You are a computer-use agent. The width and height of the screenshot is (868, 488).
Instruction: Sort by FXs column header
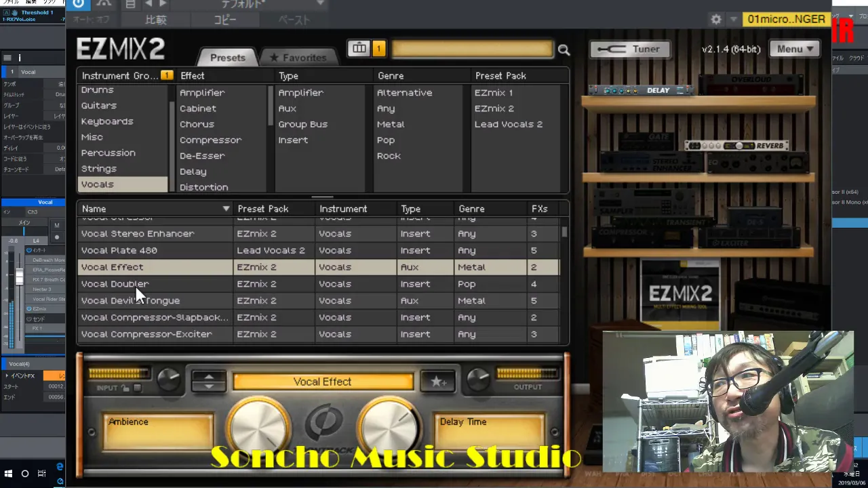pyautogui.click(x=544, y=209)
